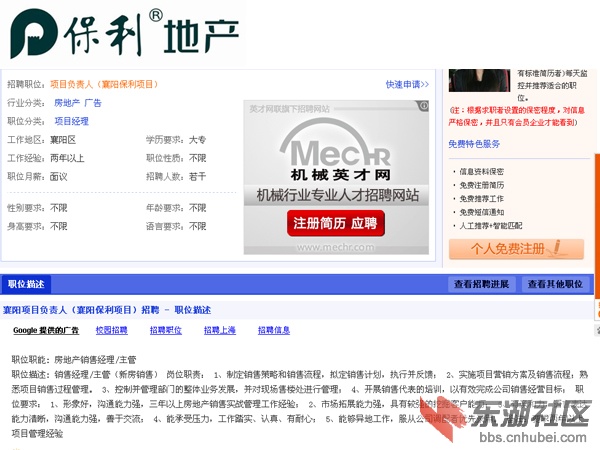Select the 职位描述 tab
This screenshot has height=450, width=600.
pos(26,284)
